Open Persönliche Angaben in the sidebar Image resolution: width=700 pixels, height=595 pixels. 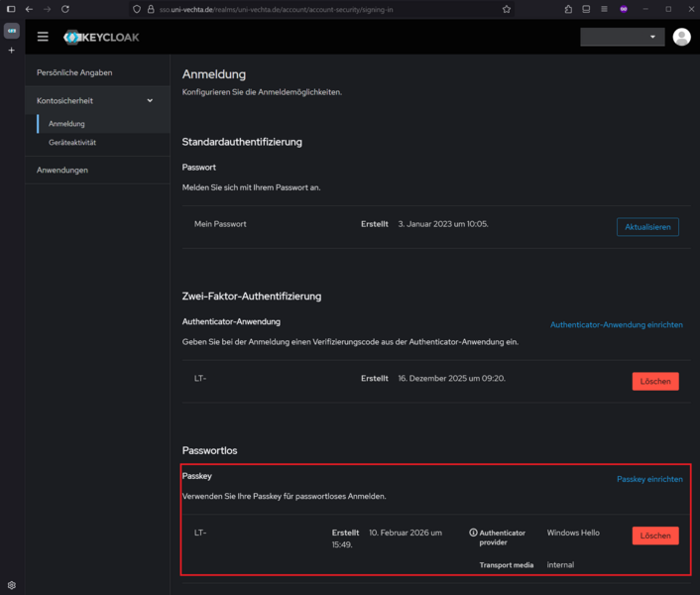74,72
